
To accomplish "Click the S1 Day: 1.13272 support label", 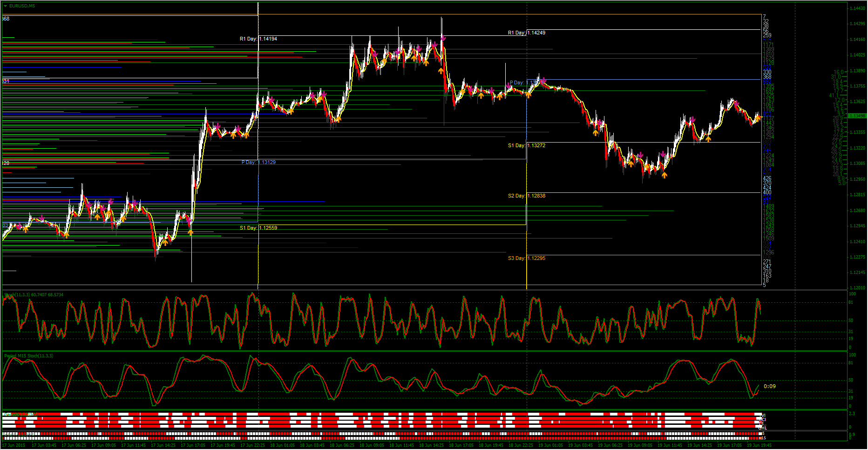I will click(527, 146).
